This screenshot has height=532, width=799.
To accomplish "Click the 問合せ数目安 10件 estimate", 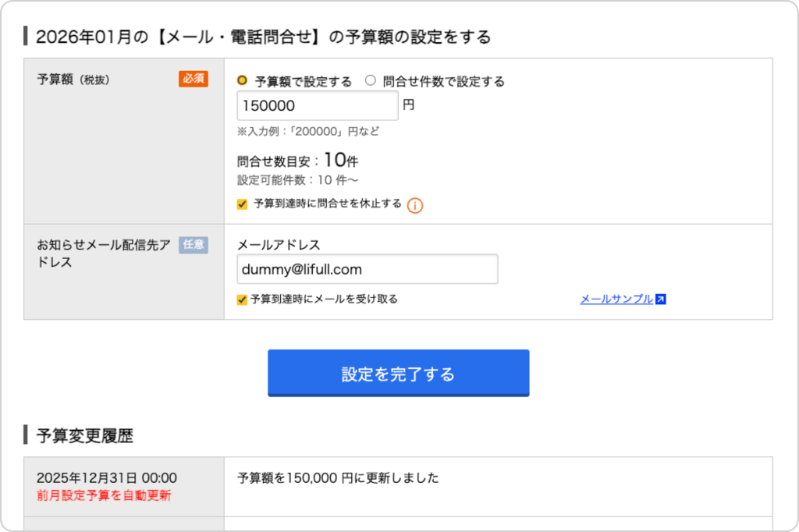I will [297, 161].
